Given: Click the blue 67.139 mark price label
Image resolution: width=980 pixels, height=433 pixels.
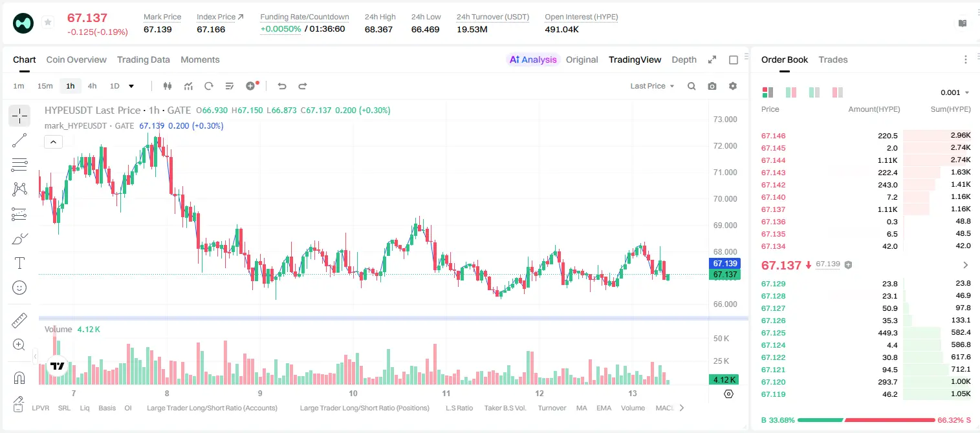Looking at the screenshot, I should pos(724,264).
